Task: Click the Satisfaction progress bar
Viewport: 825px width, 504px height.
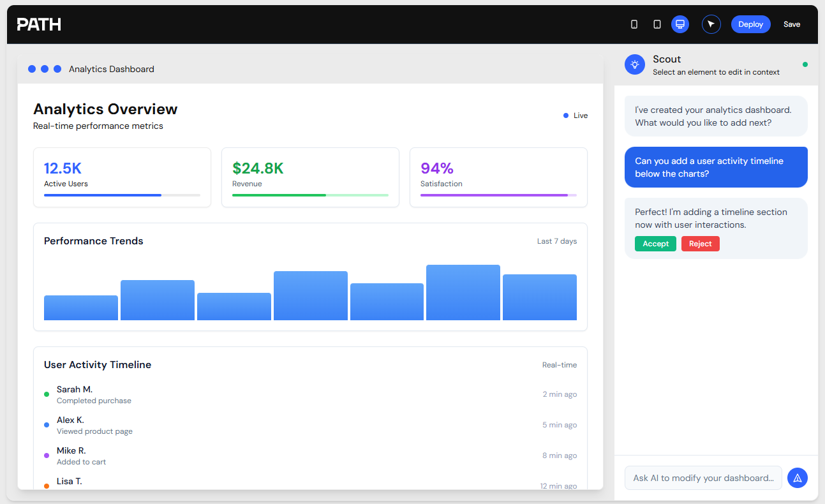Action: (x=498, y=195)
